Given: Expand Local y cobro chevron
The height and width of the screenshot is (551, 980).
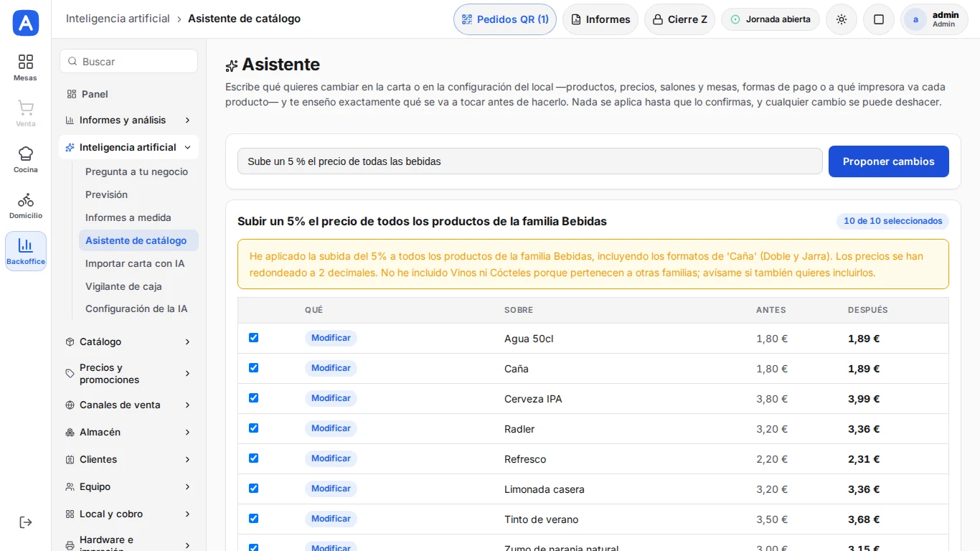Looking at the screenshot, I should tap(187, 514).
